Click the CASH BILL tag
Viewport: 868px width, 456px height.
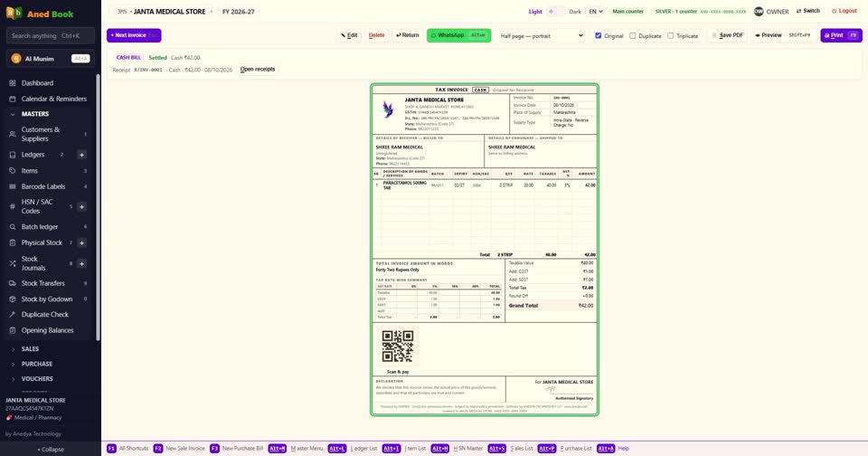pos(128,58)
